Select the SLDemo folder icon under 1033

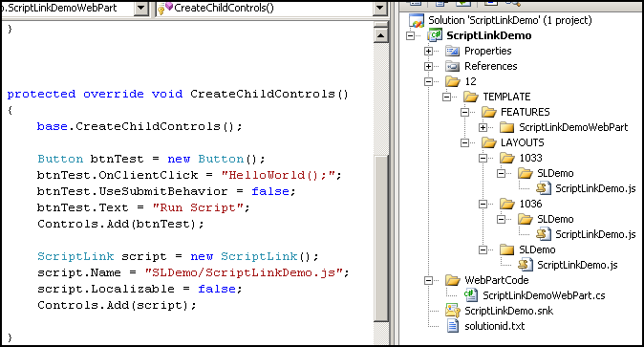pos(526,173)
